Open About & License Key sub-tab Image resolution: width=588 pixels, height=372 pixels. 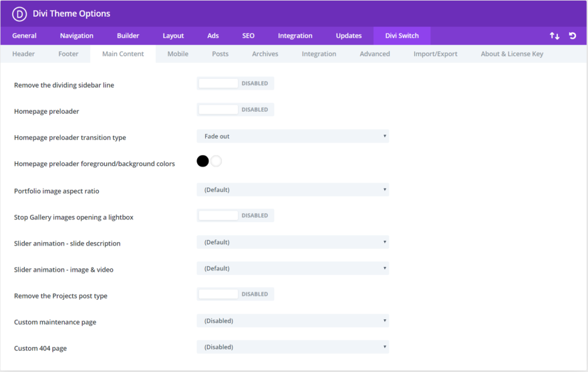[x=512, y=54]
